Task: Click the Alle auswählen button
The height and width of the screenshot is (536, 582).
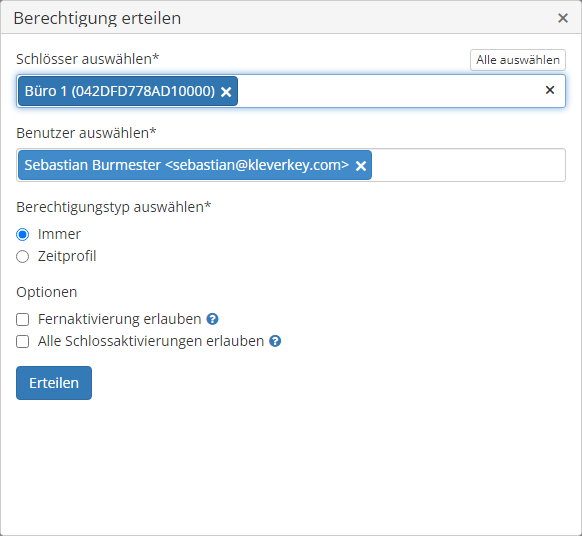Action: tap(518, 60)
